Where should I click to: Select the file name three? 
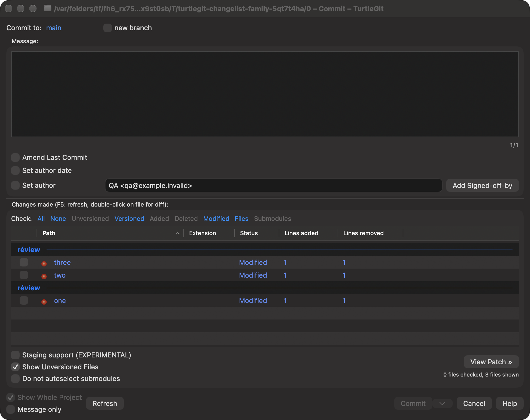62,262
